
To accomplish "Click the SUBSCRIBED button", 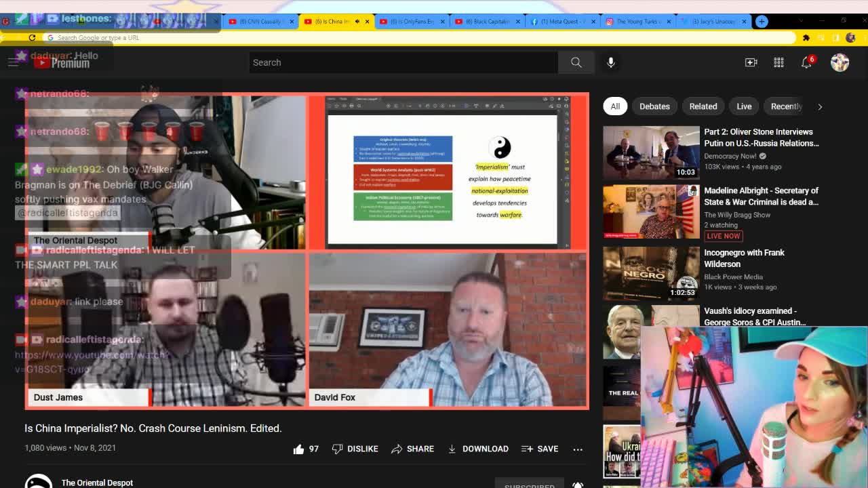I will [x=530, y=485].
